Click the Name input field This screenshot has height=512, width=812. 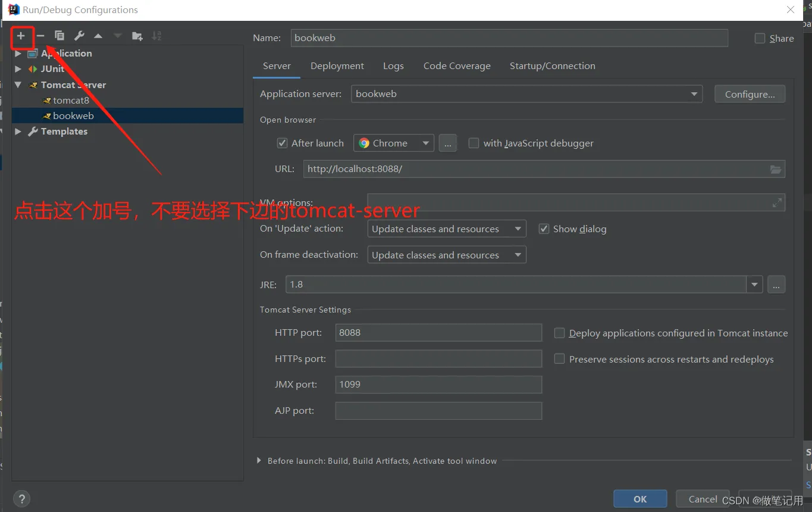509,38
